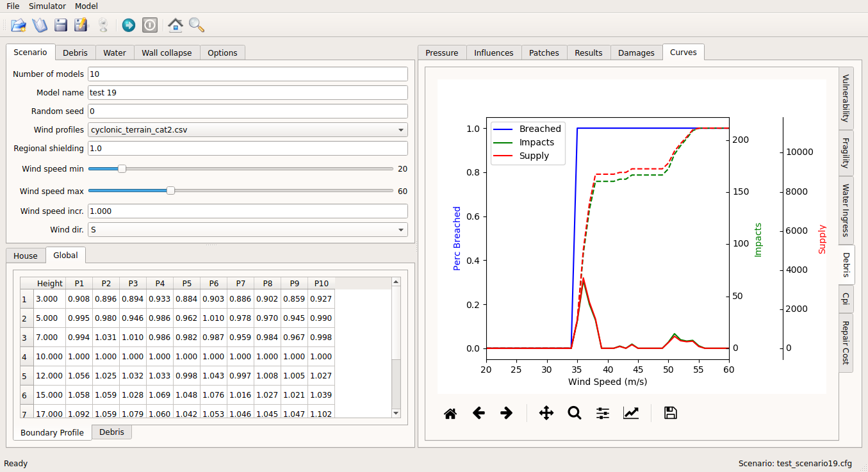Switch to the Options tab
The width and height of the screenshot is (868, 472).
222,53
